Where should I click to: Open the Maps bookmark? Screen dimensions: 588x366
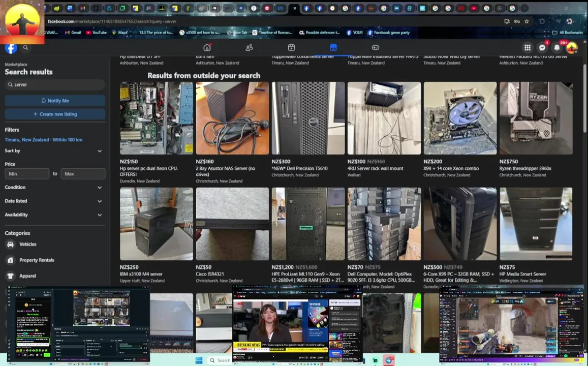click(119, 33)
